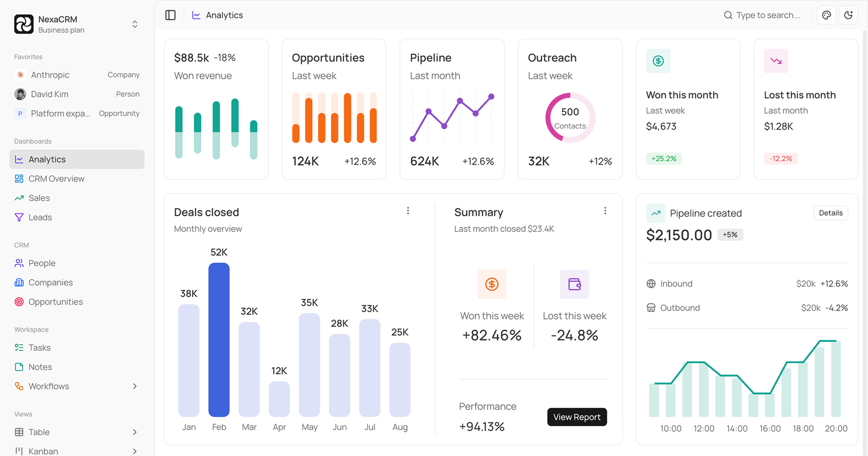Click the purple wallet Lost this week icon
The width and height of the screenshot is (868, 456).
coord(575,284)
